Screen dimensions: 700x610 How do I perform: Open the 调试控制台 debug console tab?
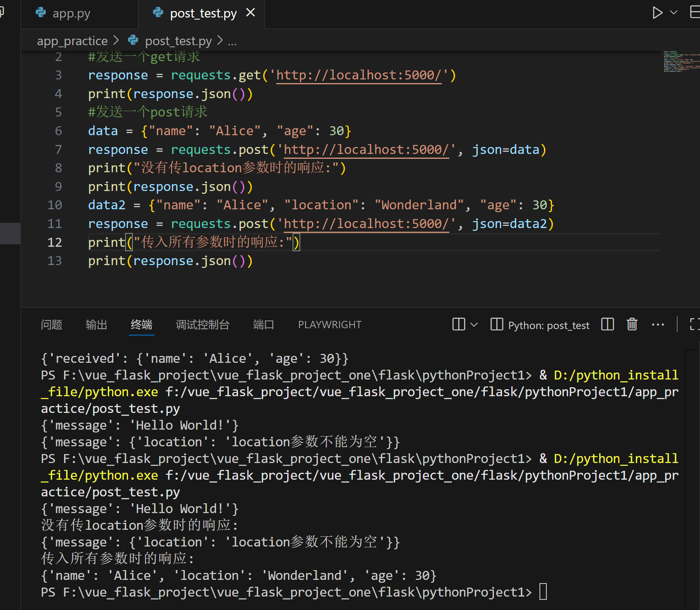[x=203, y=325]
